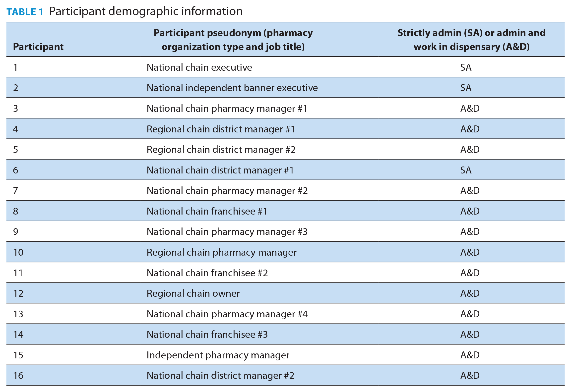Select National chain pharmacy manager #1
The height and width of the screenshot is (392, 571).
point(227,108)
